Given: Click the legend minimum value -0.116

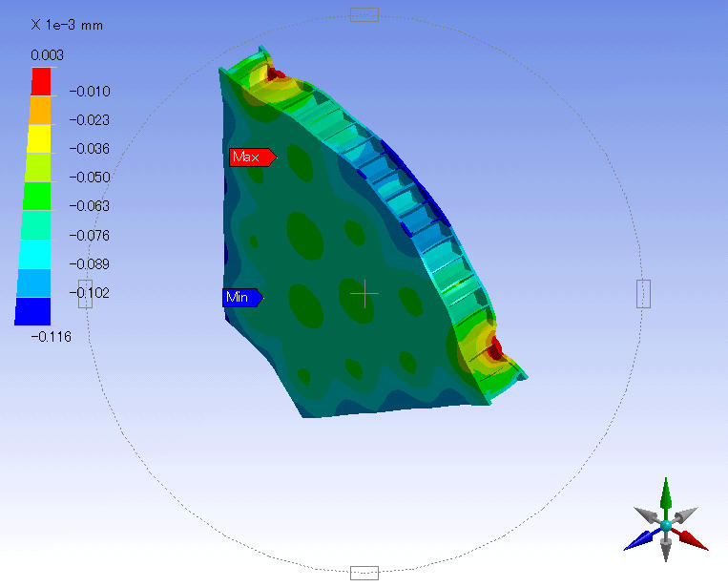Looking at the screenshot, I should click(x=52, y=337).
